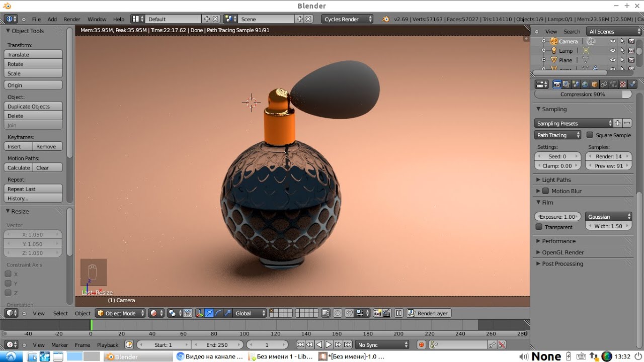
Task: Pause the viewport render preview
Action: tap(399, 313)
